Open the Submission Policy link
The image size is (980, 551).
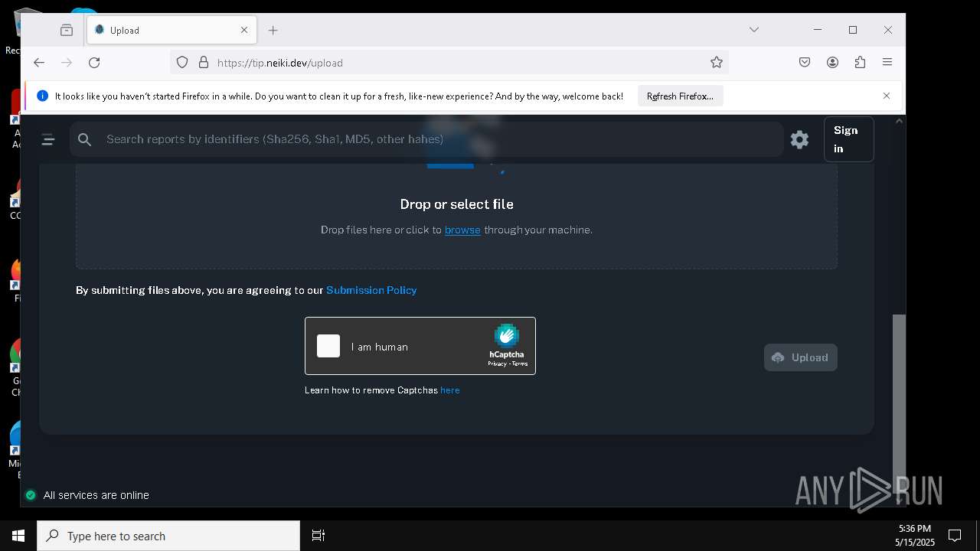(x=371, y=290)
